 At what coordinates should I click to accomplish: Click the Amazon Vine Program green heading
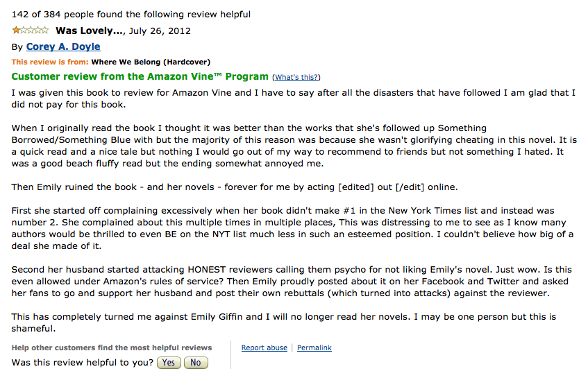[x=140, y=76]
